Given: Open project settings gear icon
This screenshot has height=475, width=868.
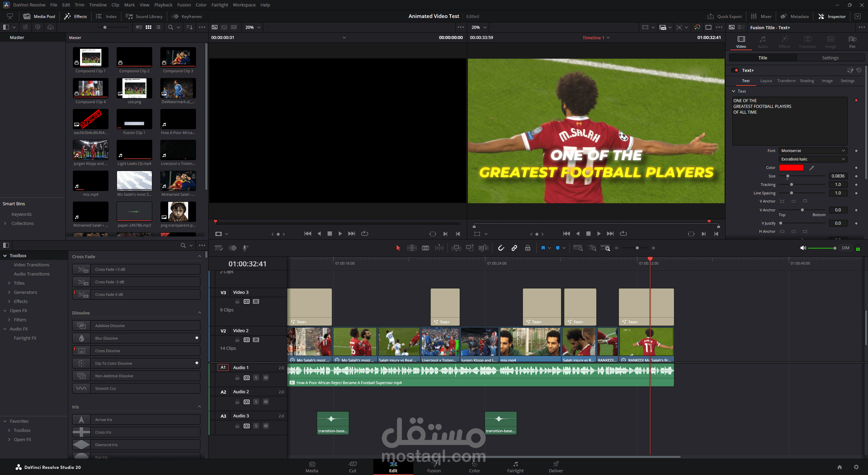Looking at the screenshot, I should (856, 467).
